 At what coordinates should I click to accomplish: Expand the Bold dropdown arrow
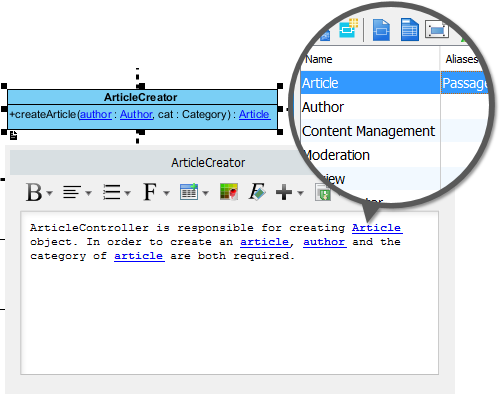click(x=50, y=193)
